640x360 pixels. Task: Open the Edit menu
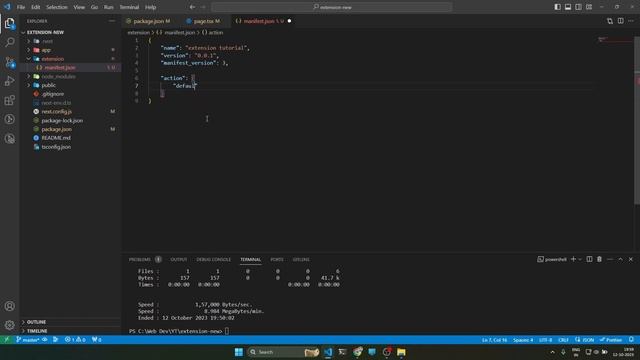point(36,7)
